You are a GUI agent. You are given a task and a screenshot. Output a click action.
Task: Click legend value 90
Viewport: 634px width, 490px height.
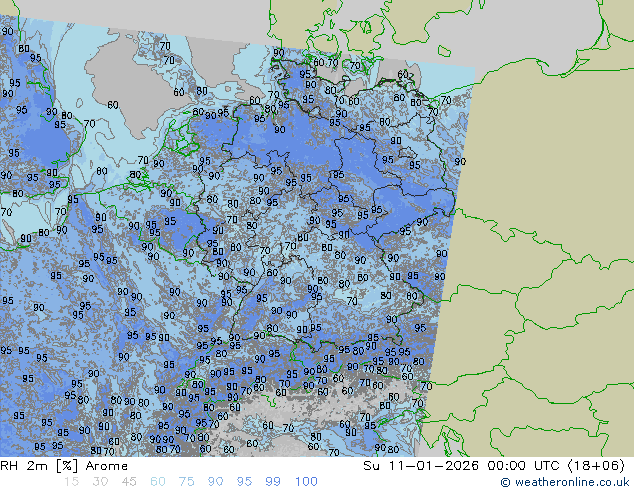215,482
